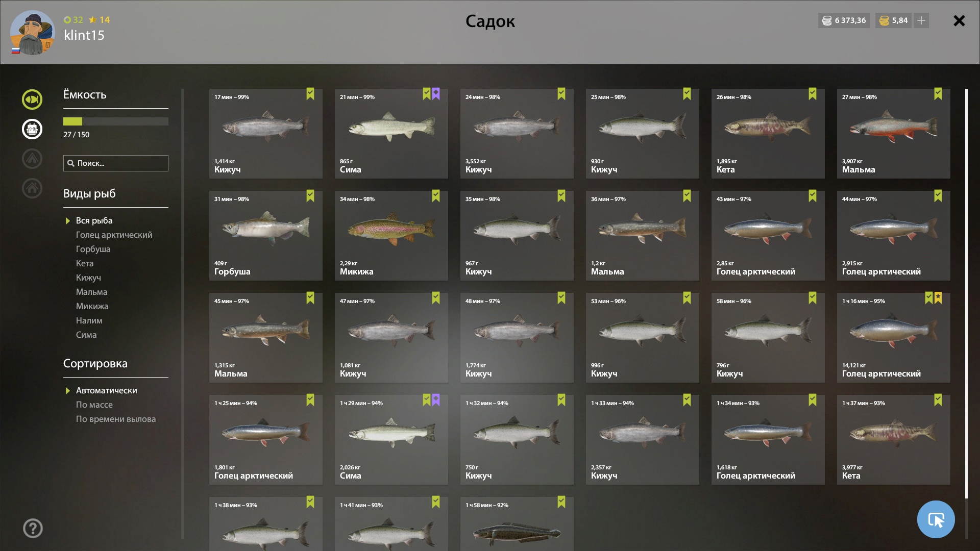
Task: Sort the fish 'По времени вылова'
Action: point(116,419)
